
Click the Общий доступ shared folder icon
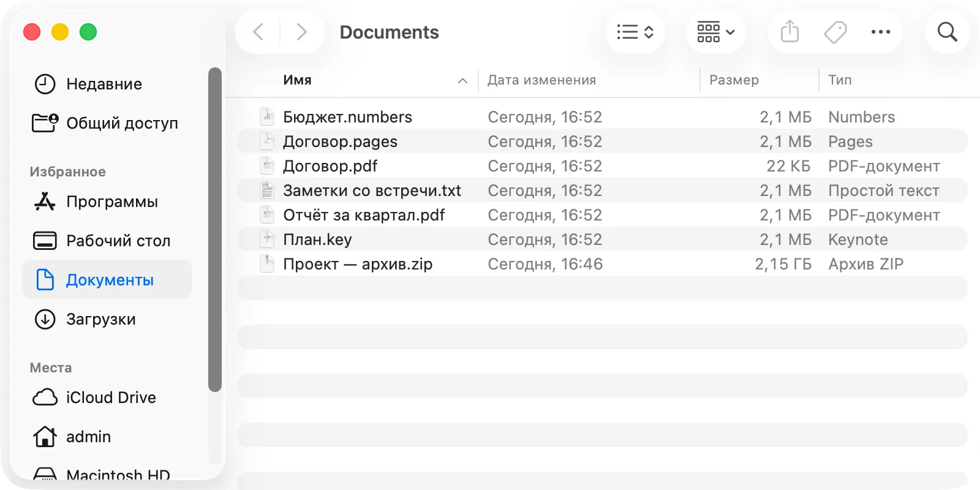[x=45, y=123]
